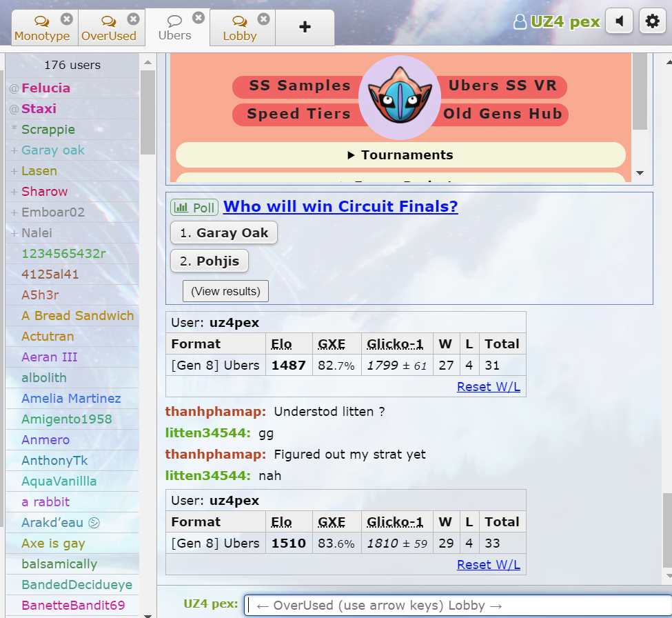Switch to the Lobby tab
The image size is (672, 618).
(x=240, y=30)
